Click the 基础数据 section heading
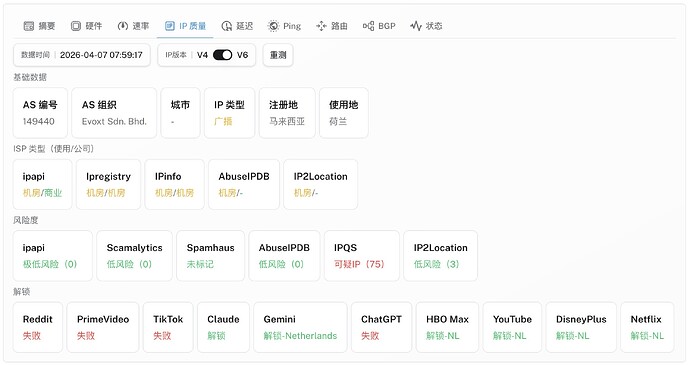The image size is (690, 365). point(30,77)
